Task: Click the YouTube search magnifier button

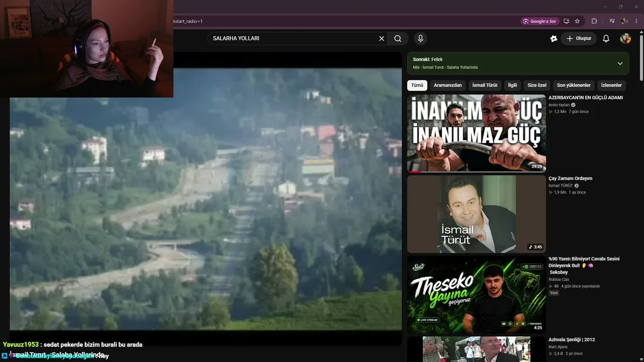Action: (x=398, y=38)
